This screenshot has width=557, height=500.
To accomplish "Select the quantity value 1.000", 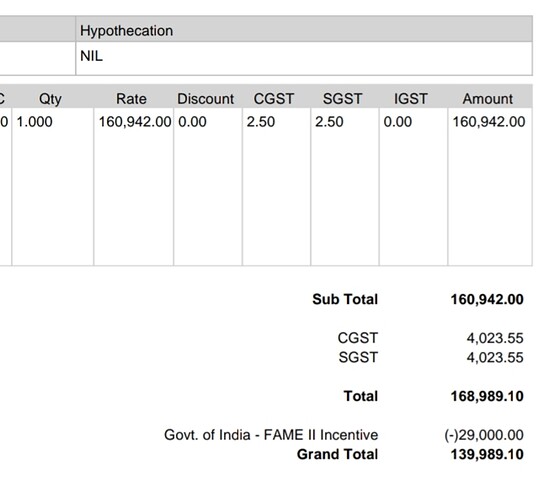I will click(x=34, y=122).
